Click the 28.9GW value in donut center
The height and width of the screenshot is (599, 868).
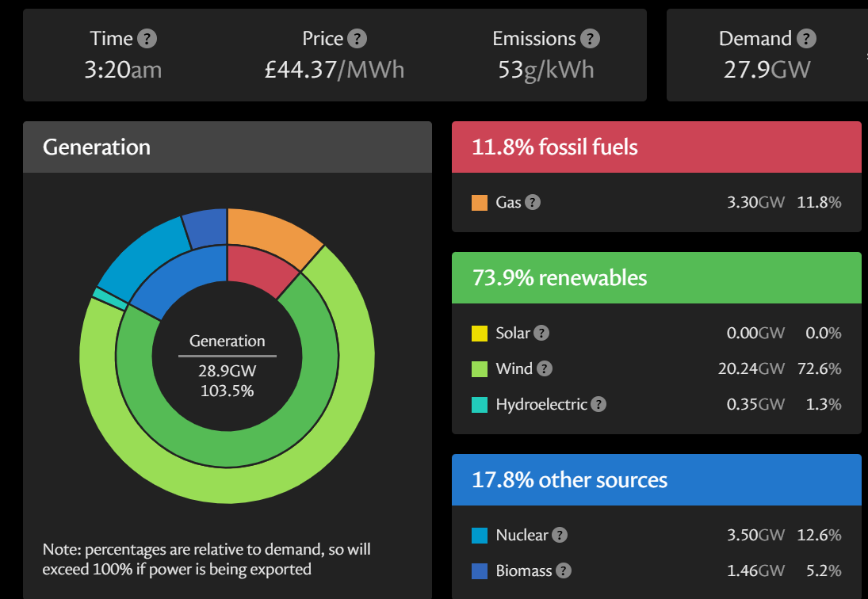[227, 371]
